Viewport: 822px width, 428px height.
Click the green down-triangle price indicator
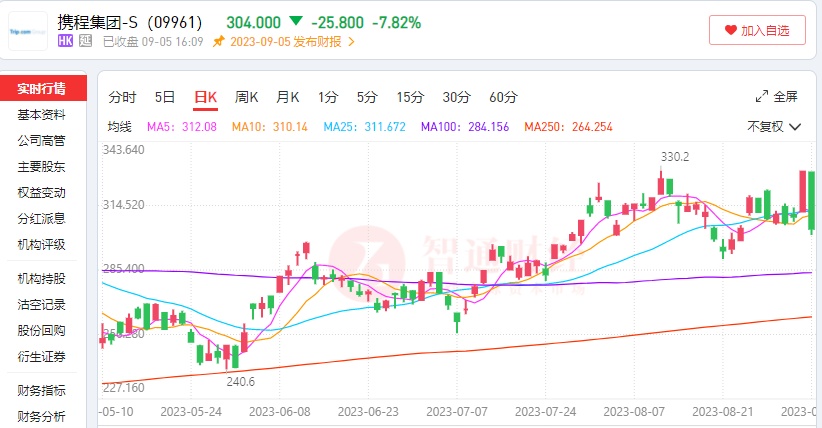tap(296, 21)
